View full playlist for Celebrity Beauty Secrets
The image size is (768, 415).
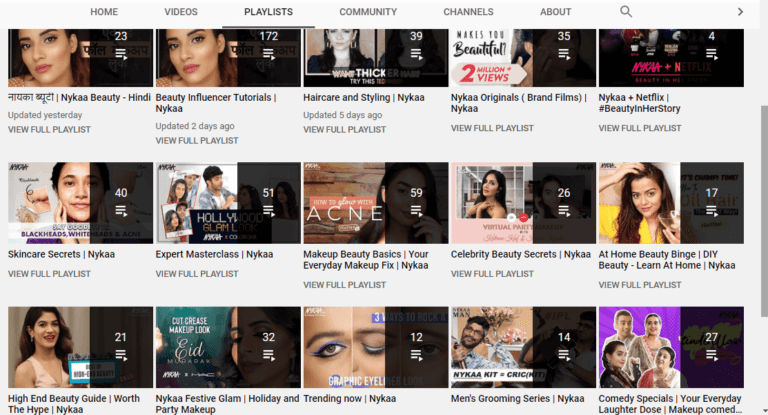(x=492, y=274)
